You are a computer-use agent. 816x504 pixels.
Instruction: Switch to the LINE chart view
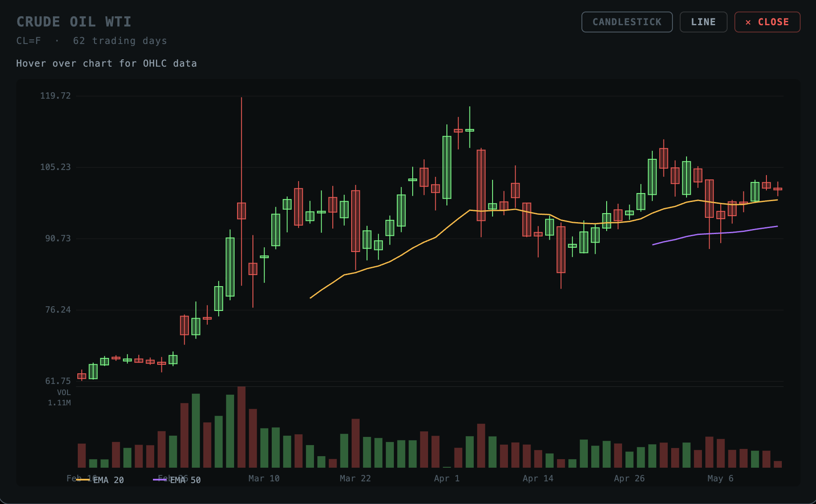pyautogui.click(x=703, y=22)
